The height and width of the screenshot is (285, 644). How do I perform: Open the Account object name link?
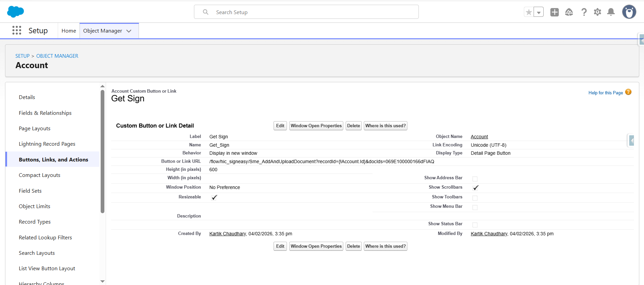pos(479,137)
